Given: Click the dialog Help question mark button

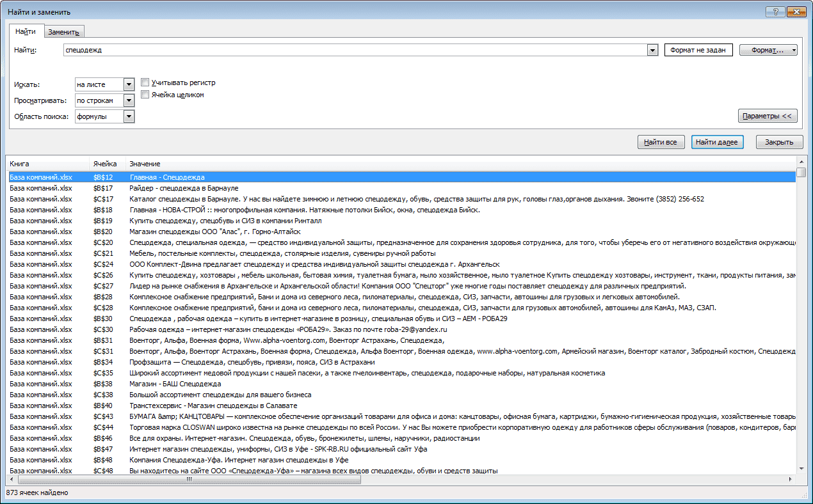Looking at the screenshot, I should pos(775,12).
